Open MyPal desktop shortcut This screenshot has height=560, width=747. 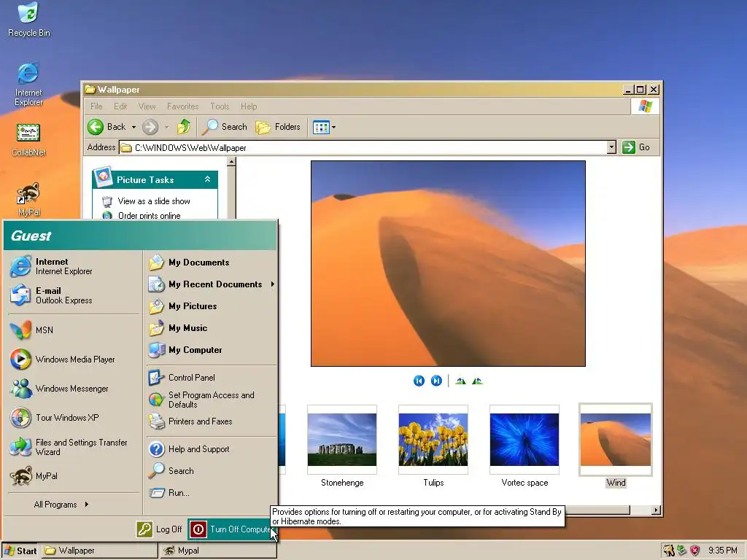point(28,199)
